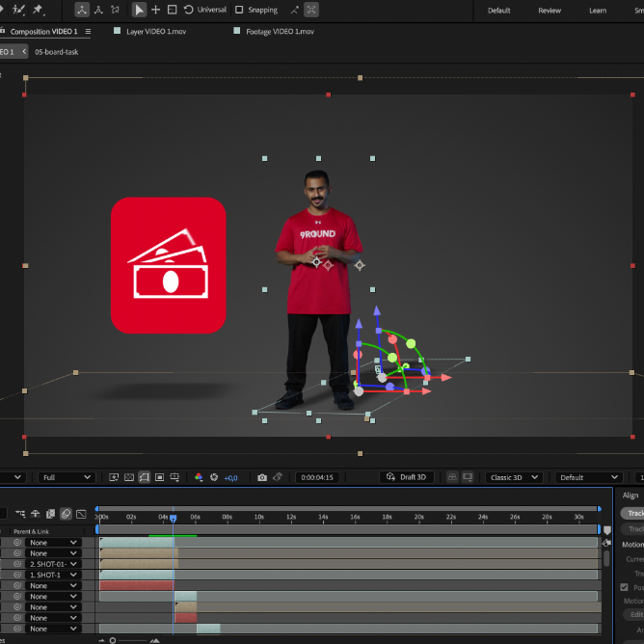Open the channel display RGB icon
This screenshot has width=644, height=644.
(x=199, y=477)
